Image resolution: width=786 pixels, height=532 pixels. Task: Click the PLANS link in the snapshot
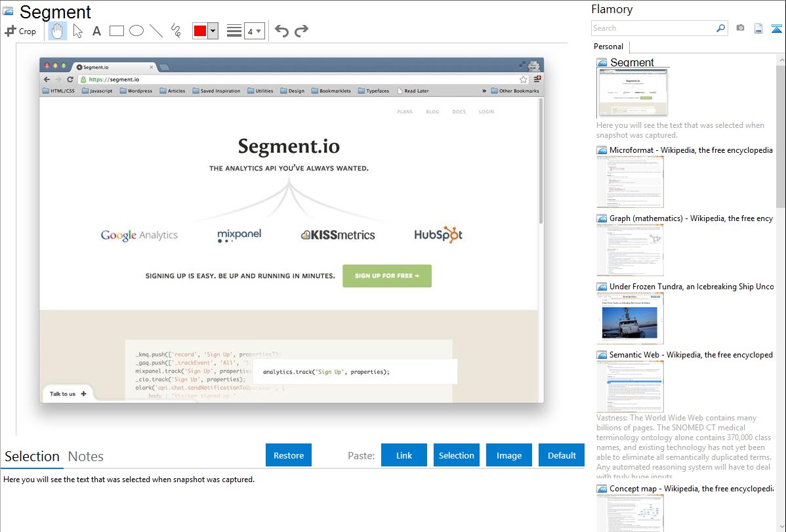coord(405,112)
